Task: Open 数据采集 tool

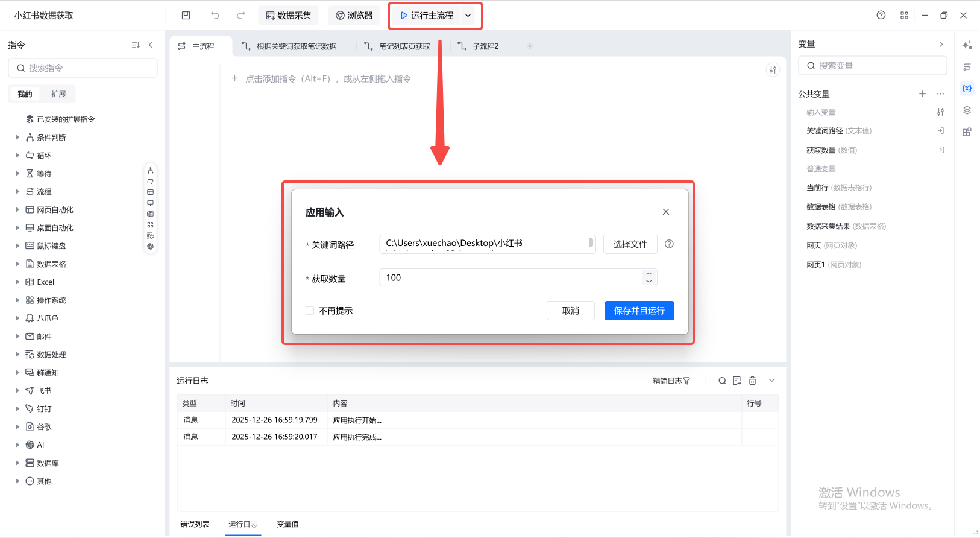Action: 289,16
